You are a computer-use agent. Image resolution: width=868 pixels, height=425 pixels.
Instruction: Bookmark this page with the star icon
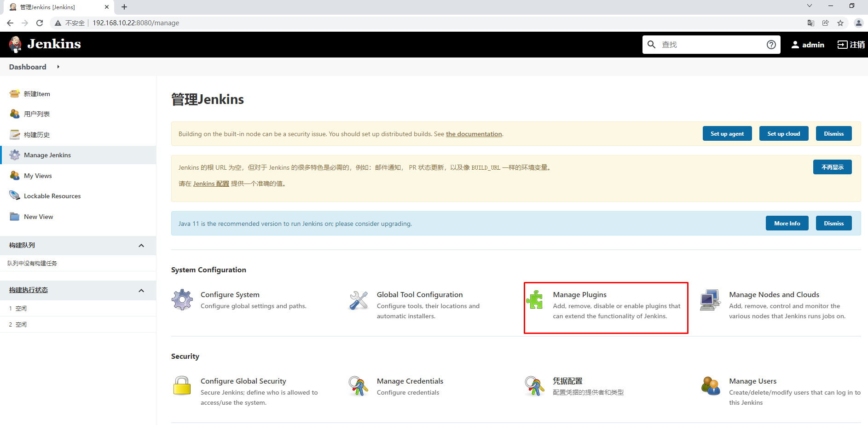(840, 23)
